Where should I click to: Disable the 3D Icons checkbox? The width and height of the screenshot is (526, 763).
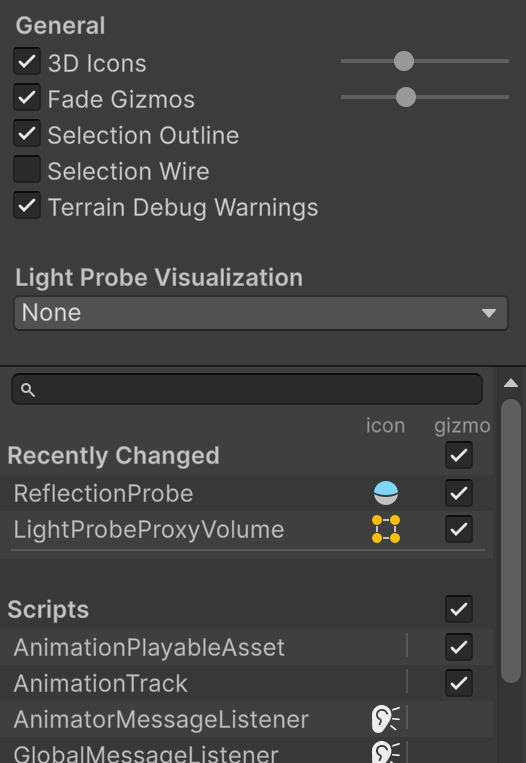point(27,61)
